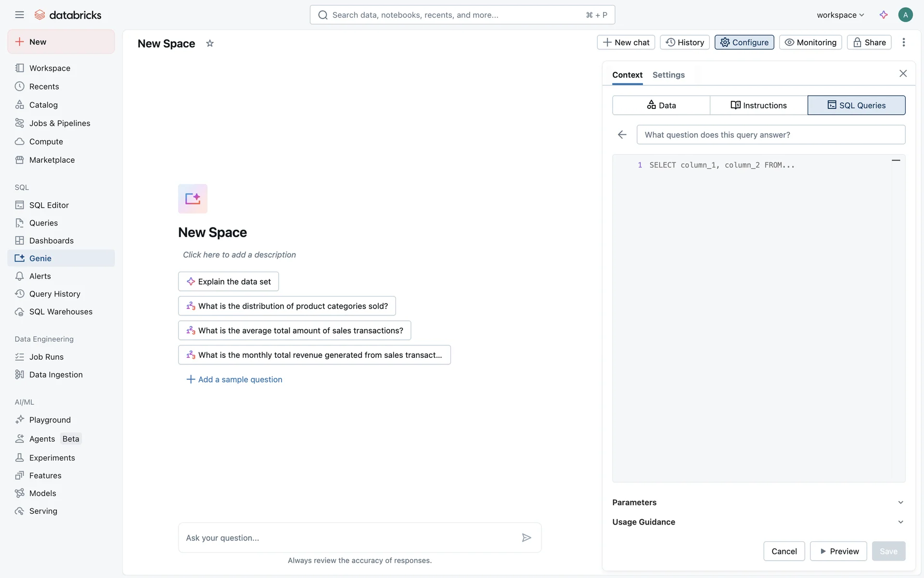The image size is (924, 578).
Task: Switch to the Settings tab
Action: pos(668,75)
